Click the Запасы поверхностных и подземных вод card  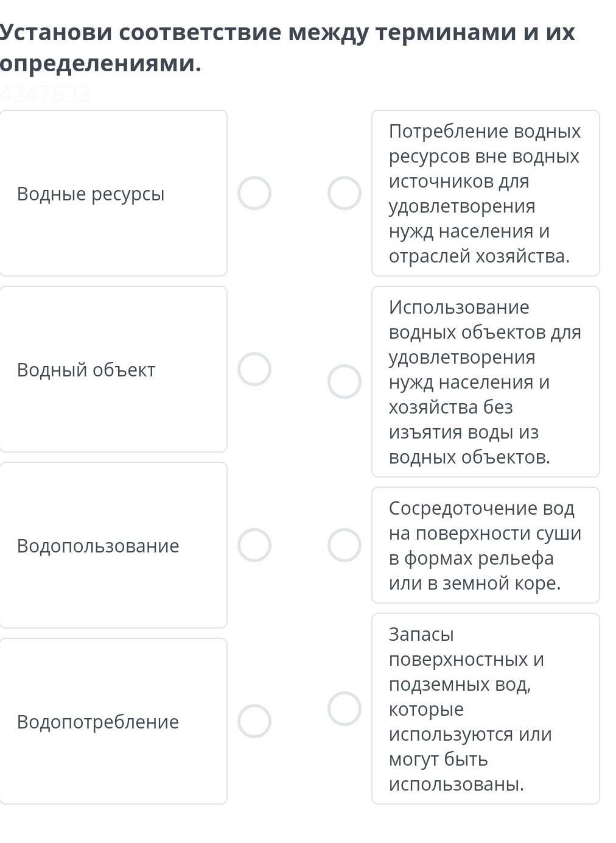click(x=485, y=708)
